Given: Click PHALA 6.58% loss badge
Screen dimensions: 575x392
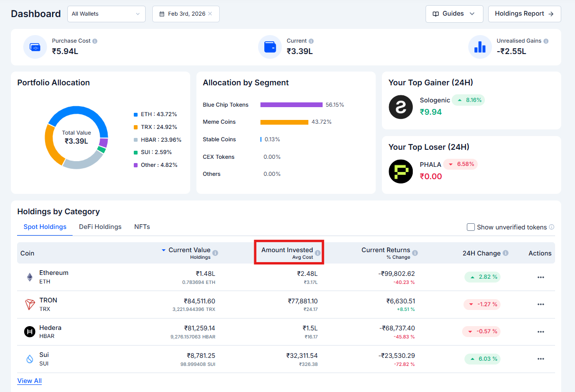Looking at the screenshot, I should pos(461,164).
